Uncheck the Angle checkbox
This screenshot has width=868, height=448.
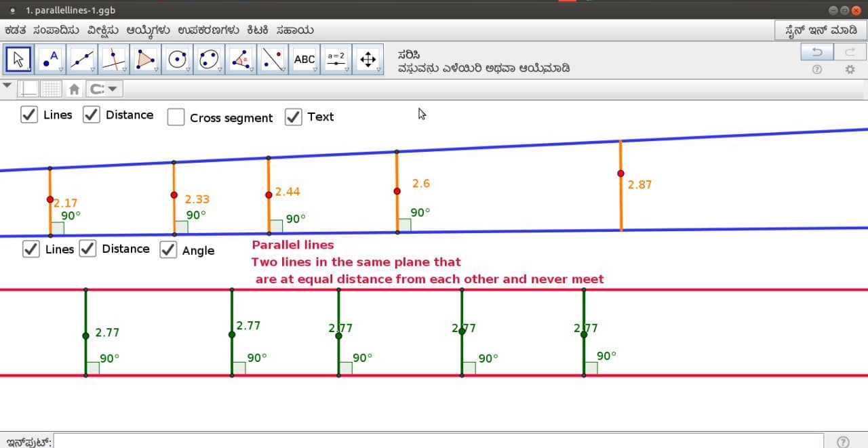[x=168, y=250]
